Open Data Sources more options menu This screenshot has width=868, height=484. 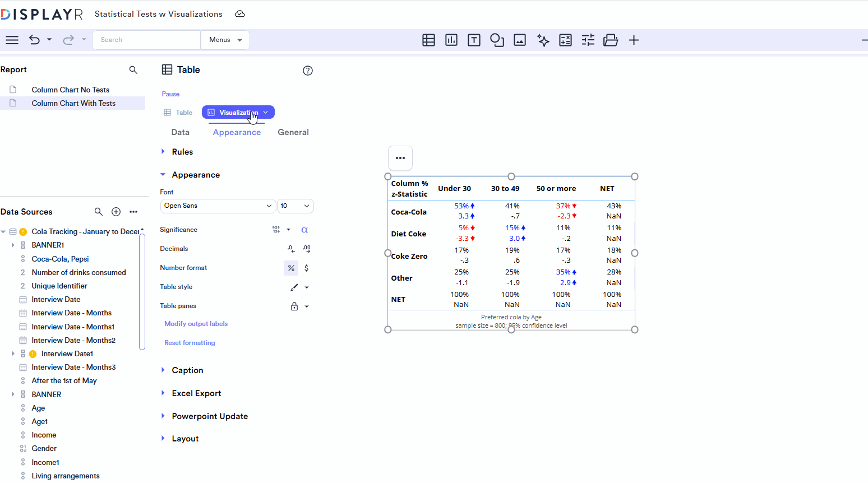point(133,212)
